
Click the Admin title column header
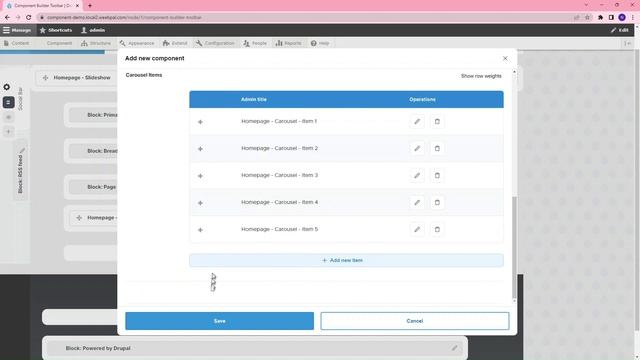253,100
